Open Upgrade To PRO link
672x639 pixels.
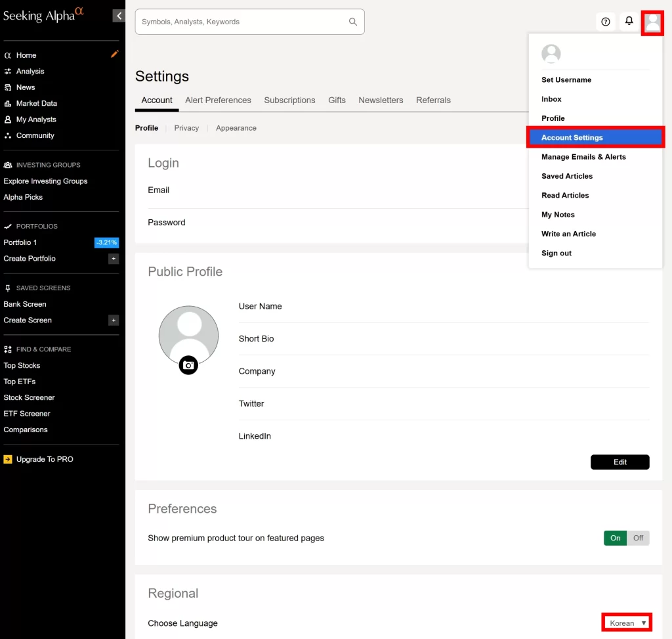click(45, 459)
